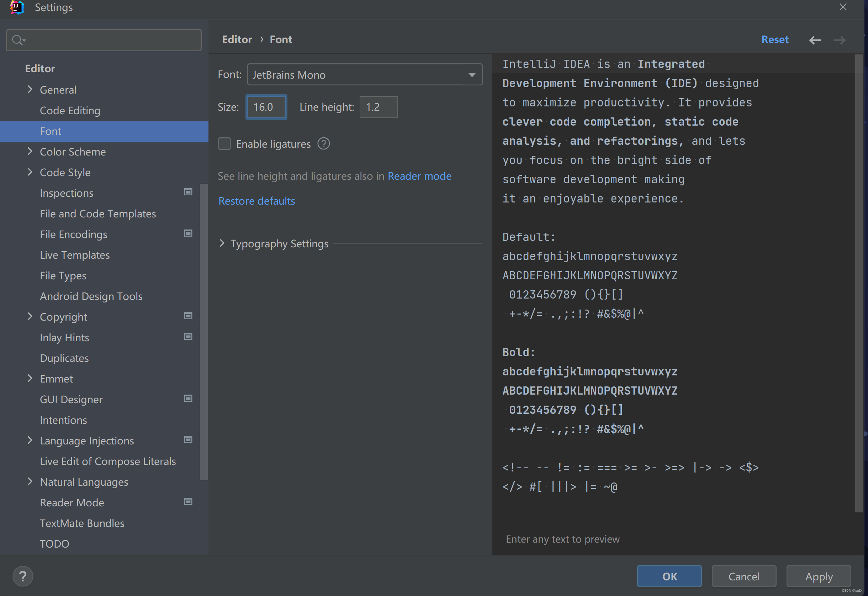The width and height of the screenshot is (868, 596).
Task: Click the project-level icon beside Reader Mode
Action: (x=188, y=502)
